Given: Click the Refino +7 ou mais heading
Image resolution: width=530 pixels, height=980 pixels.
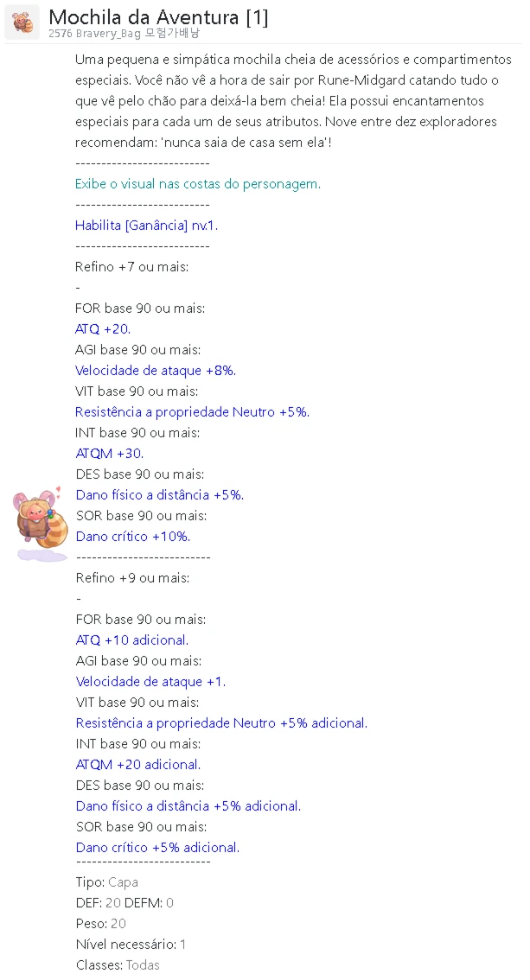Looking at the screenshot, I should 132,267.
